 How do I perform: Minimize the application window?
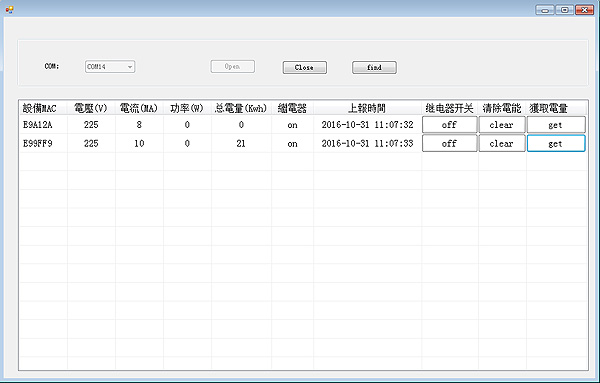[x=545, y=10]
